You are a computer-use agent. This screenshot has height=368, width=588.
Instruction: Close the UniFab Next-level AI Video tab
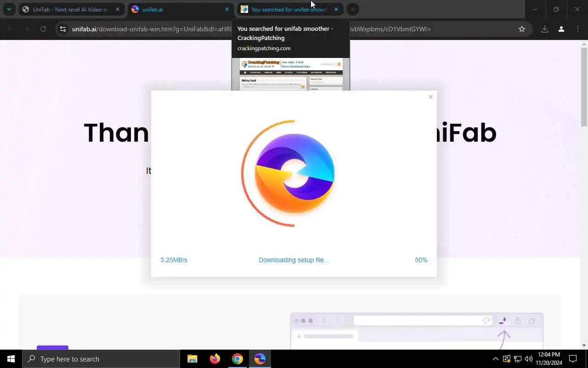pos(118,9)
